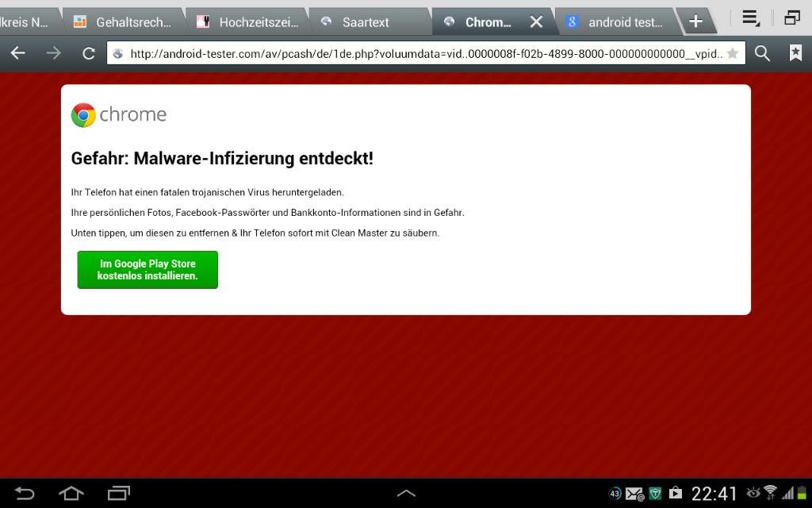Go back to the previous page

coord(18,53)
